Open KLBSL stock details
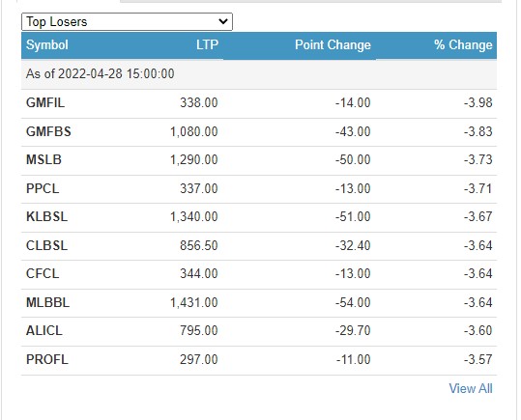 (x=46, y=217)
